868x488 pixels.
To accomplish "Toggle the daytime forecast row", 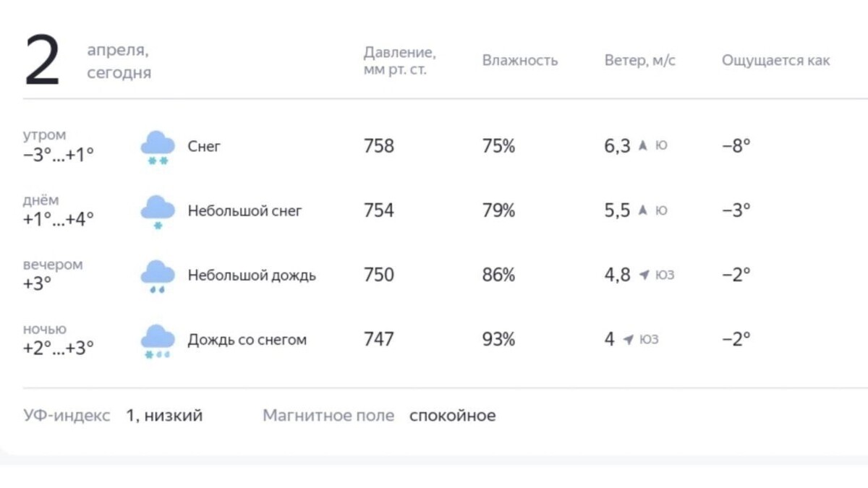I will (x=434, y=210).
